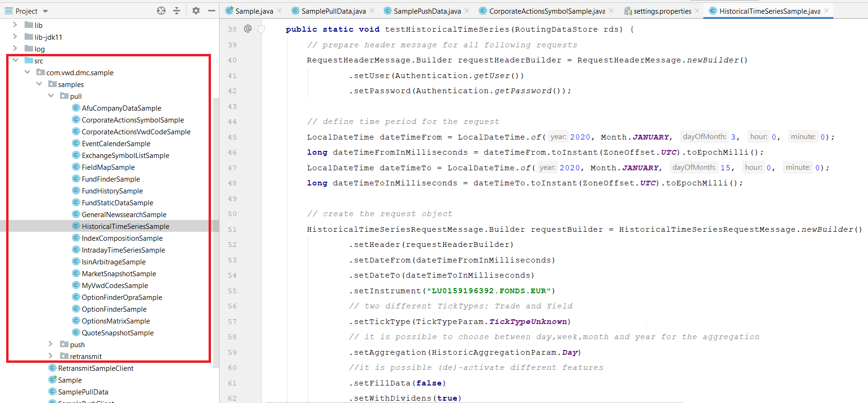Click line number 55 in the gutter

[x=232, y=291]
